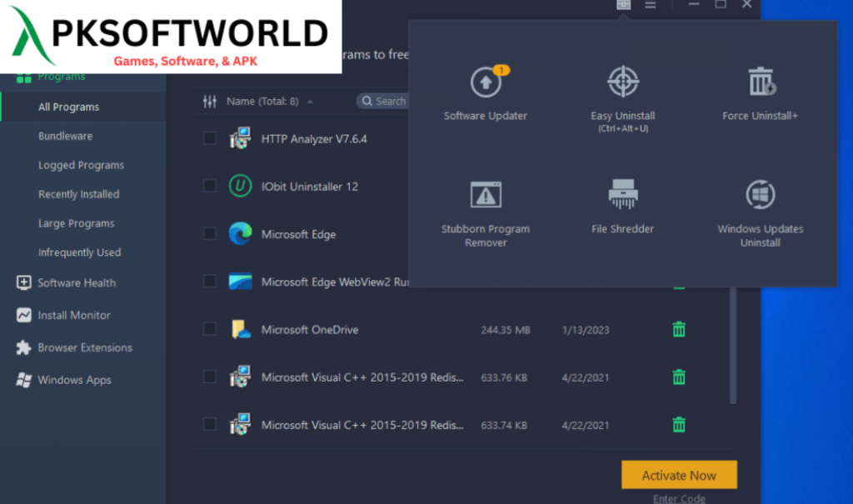Image resolution: width=853 pixels, height=504 pixels.
Task: Tick the Microsoft OneDrive checkbox
Action: click(209, 329)
